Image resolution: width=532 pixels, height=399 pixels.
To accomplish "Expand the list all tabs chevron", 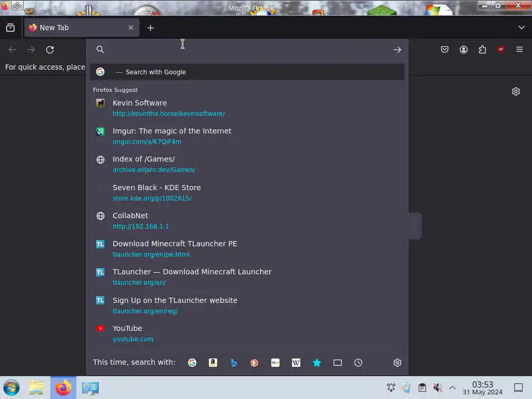I will (x=522, y=28).
